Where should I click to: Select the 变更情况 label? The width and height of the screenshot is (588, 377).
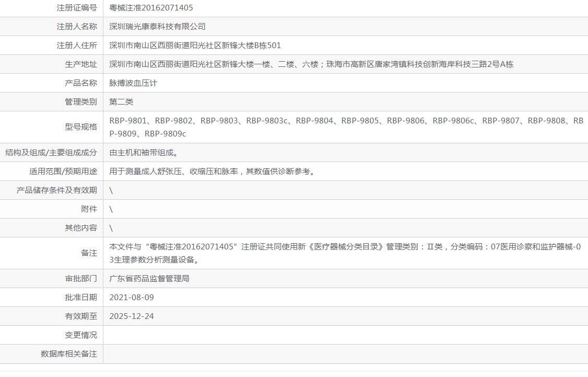click(x=80, y=335)
